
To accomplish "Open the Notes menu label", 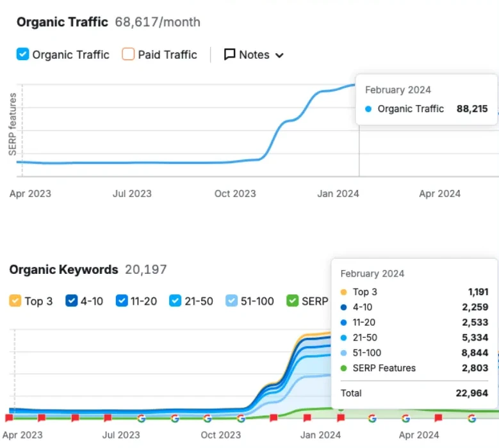I will pyautogui.click(x=254, y=54).
